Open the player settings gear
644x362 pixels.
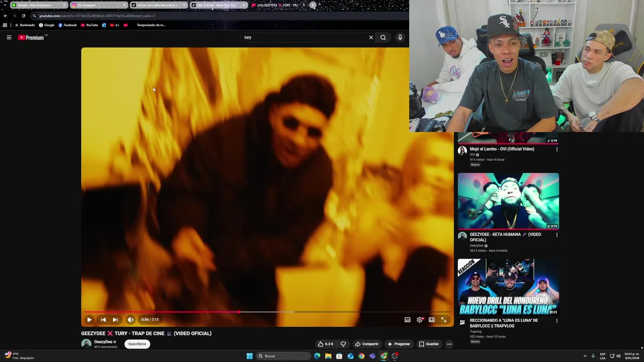(x=420, y=320)
